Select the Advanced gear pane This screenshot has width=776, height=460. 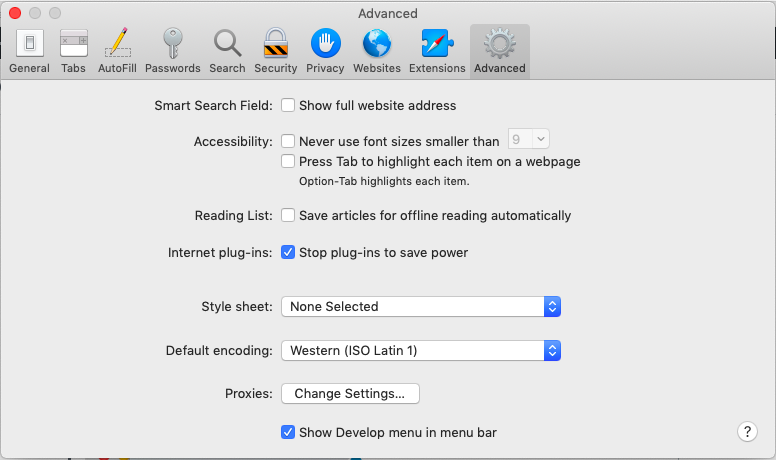tap(500, 51)
